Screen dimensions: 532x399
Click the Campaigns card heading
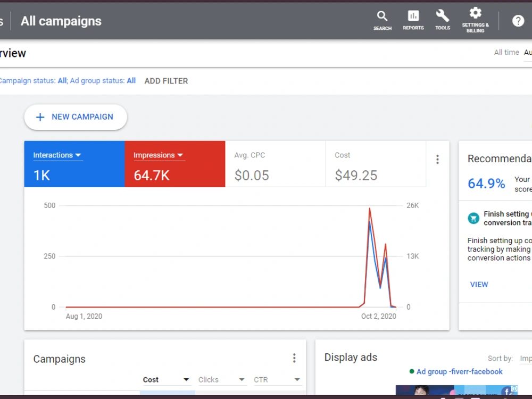60,359
